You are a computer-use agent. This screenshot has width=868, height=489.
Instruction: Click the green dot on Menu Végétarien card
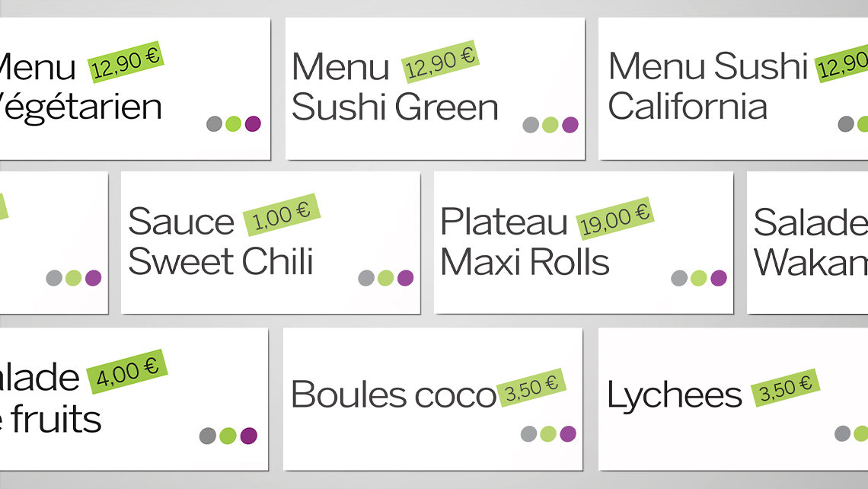click(234, 123)
